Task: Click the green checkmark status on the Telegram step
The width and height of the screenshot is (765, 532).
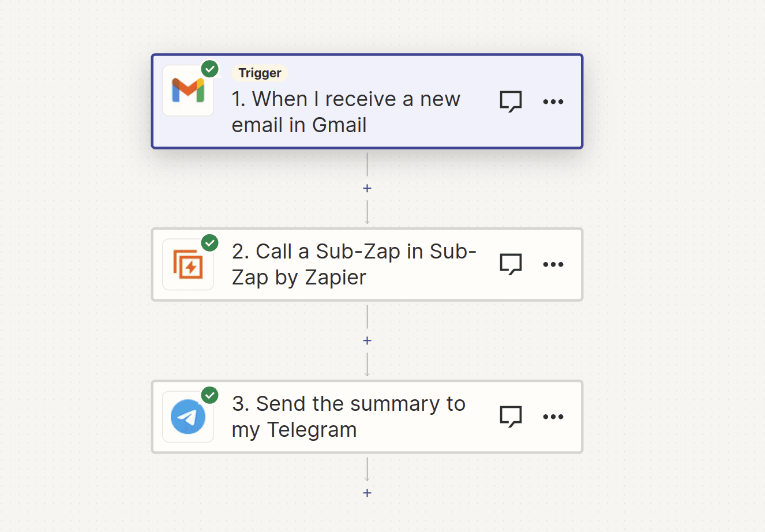Action: (x=210, y=395)
